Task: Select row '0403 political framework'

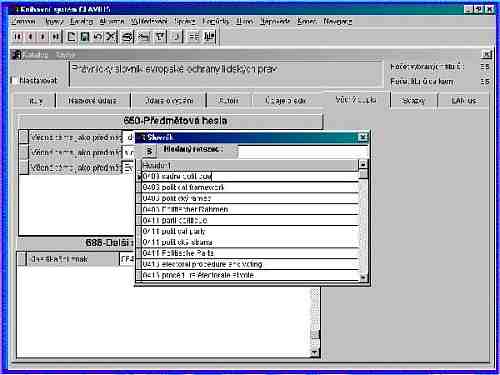Action: (x=250, y=187)
